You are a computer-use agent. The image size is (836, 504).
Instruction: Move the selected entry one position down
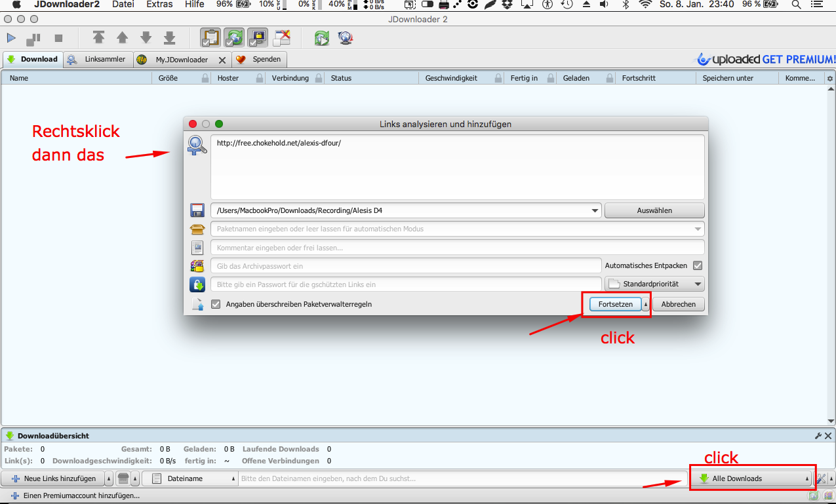coord(146,38)
